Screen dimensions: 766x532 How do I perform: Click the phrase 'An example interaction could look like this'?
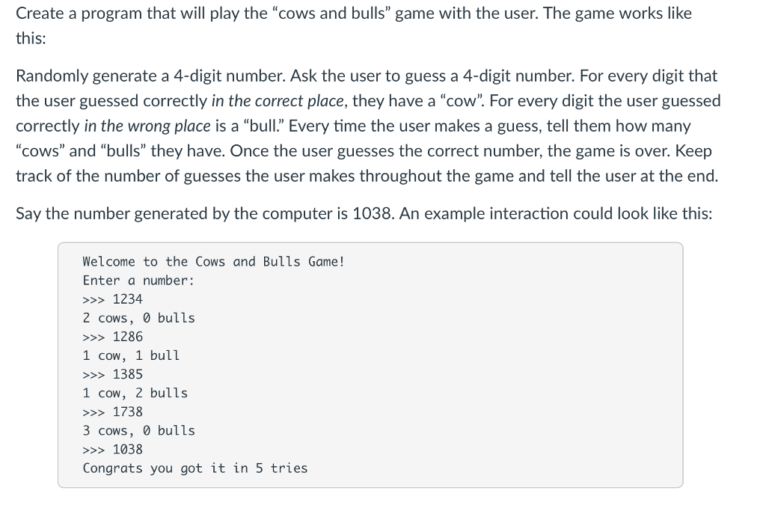point(556,213)
